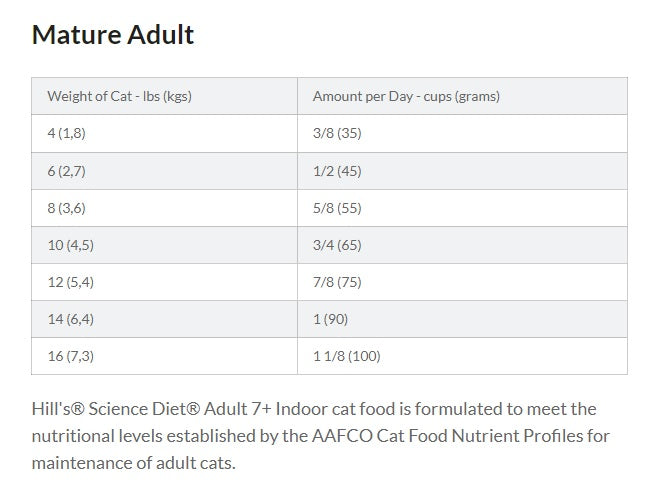Click the 5/8 (55) amount cell
The image size is (657, 483).
pos(462,208)
